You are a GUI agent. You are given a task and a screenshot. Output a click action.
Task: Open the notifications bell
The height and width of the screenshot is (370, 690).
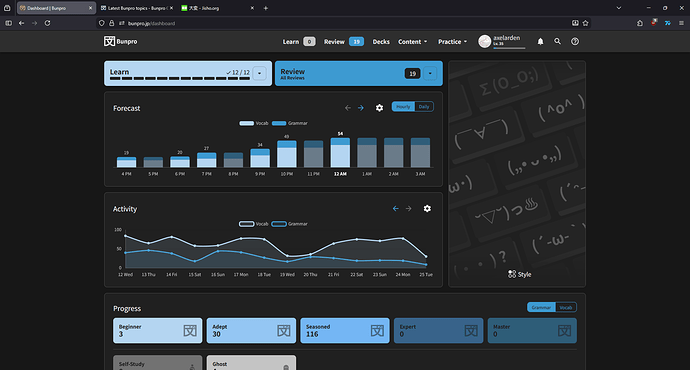point(540,41)
